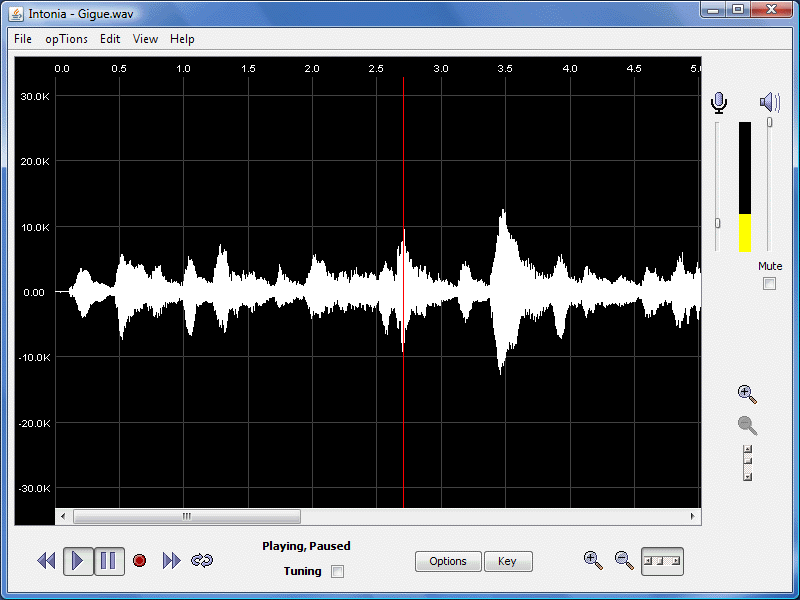This screenshot has height=600, width=800.
Task: Click the scrollbar right arrow
Action: [692, 516]
